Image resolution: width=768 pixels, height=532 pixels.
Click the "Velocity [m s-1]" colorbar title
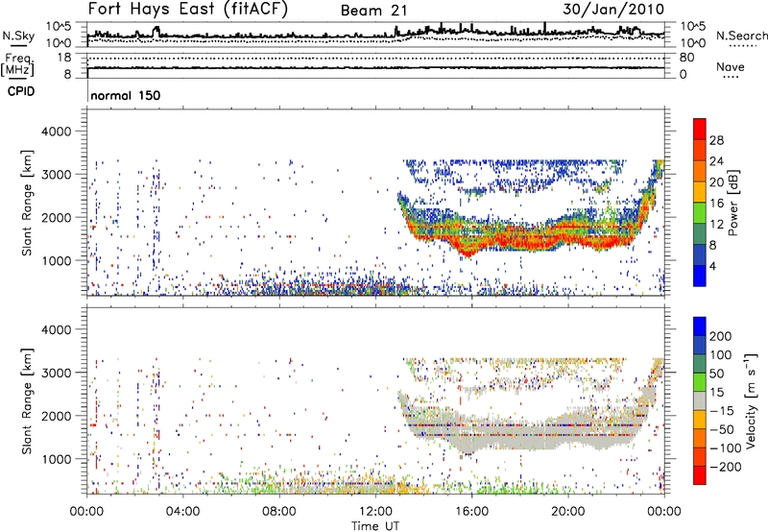point(751,400)
